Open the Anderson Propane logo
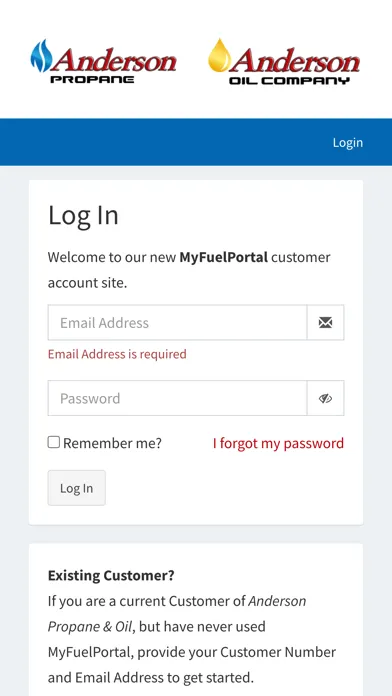This screenshot has height=696, width=392. [103, 61]
